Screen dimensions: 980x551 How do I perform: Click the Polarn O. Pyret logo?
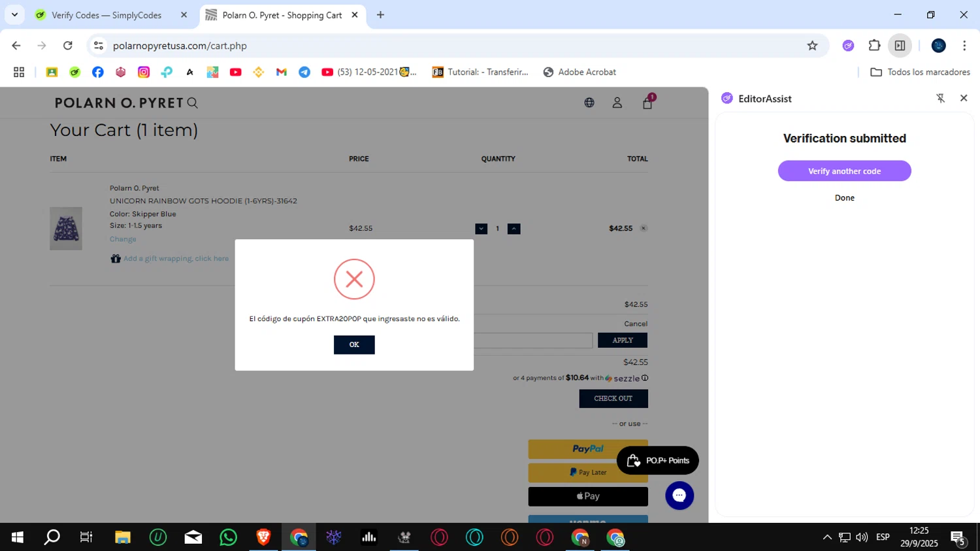[119, 103]
